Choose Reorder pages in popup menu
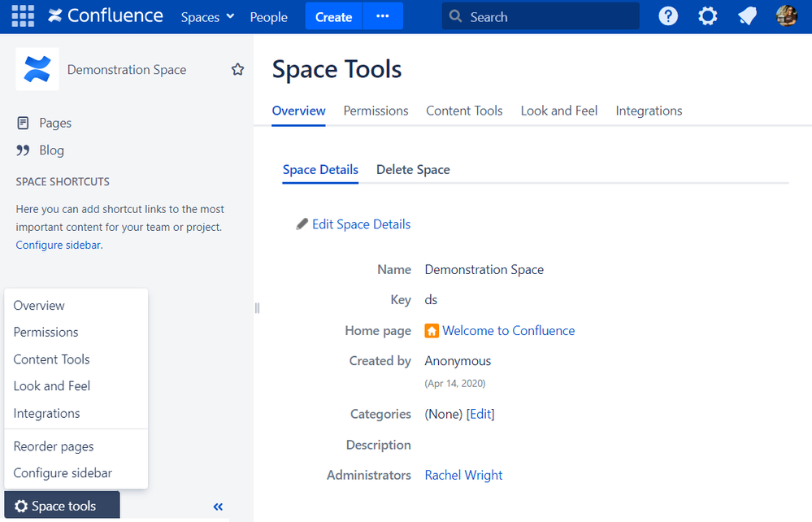This screenshot has height=522, width=812. point(76,446)
